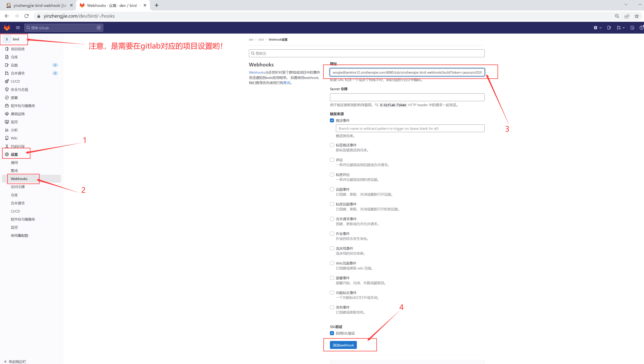
Task: Click the to-do list checkmark icon
Action: (632, 28)
